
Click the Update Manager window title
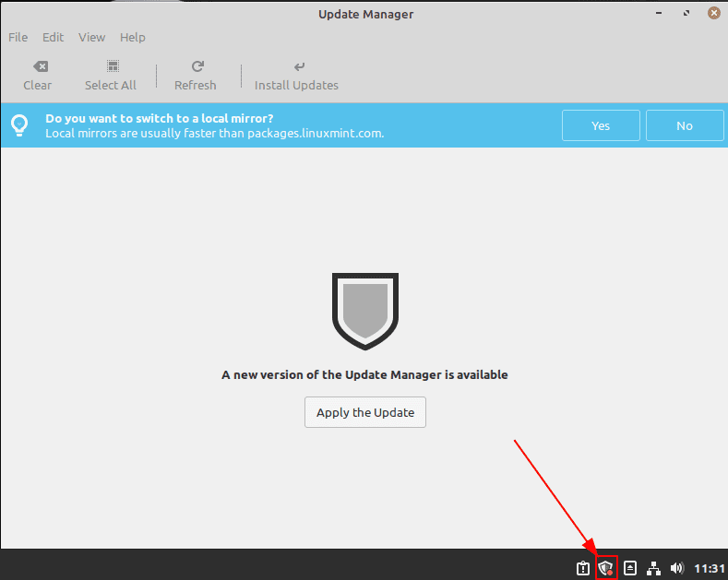point(366,15)
